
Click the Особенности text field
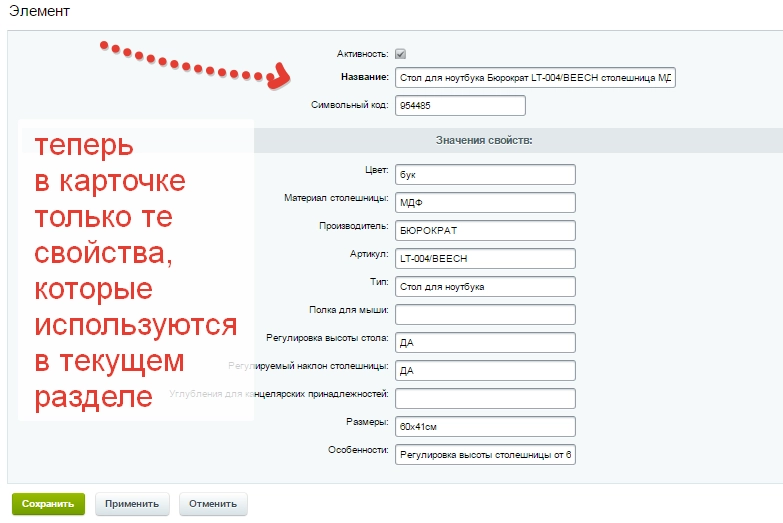[x=485, y=455]
